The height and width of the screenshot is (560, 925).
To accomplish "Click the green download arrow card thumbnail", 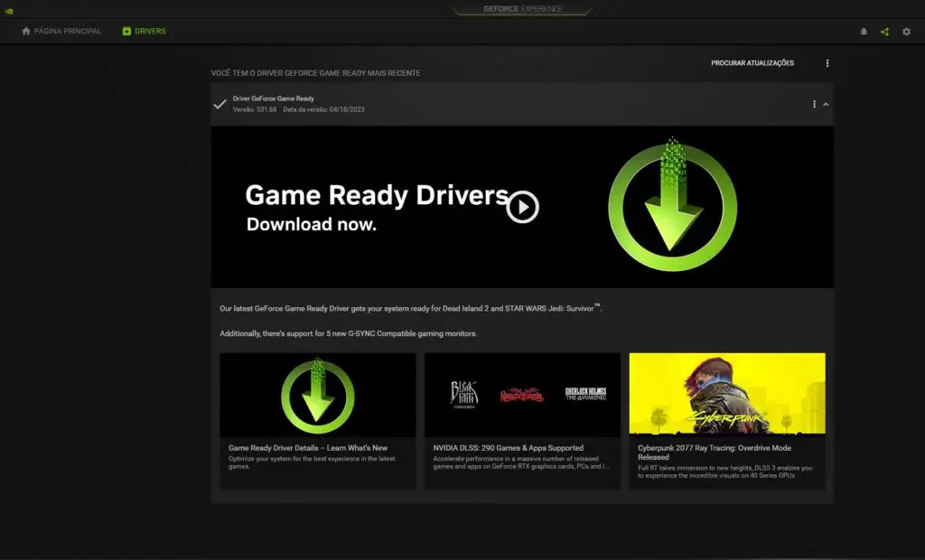I will pyautogui.click(x=317, y=395).
